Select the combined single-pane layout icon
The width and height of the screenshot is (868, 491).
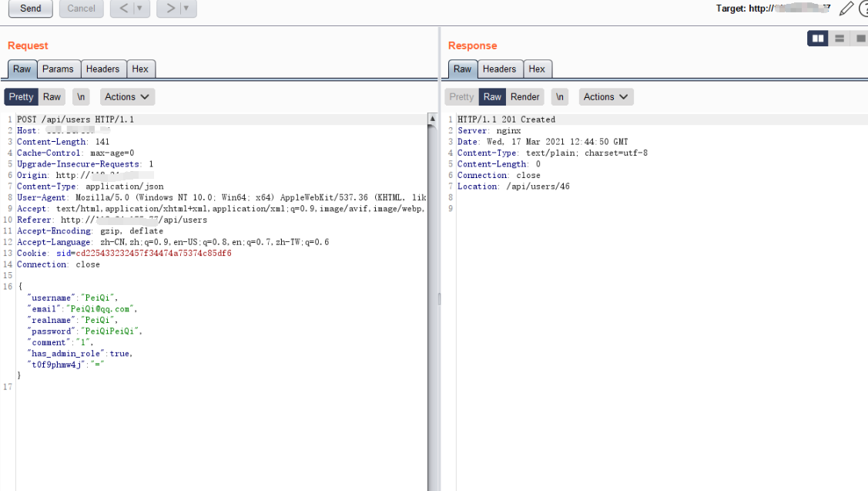coord(860,38)
